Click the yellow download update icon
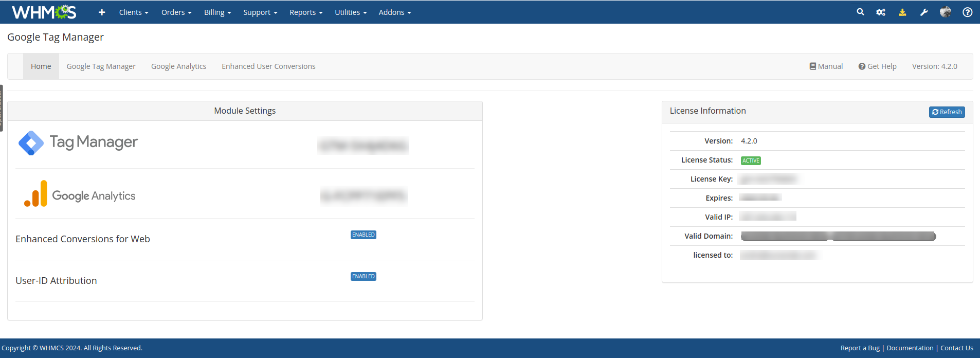The width and height of the screenshot is (980, 358). pyautogui.click(x=902, y=12)
